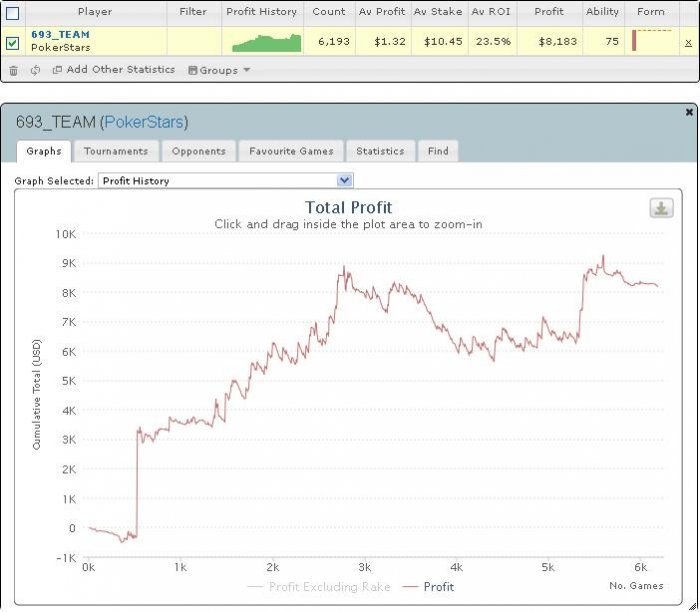Sort by Profit column header

click(549, 12)
